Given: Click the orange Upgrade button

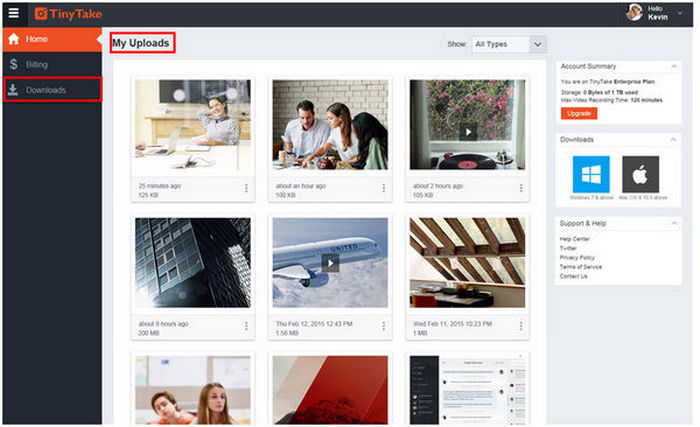Looking at the screenshot, I should tap(578, 114).
